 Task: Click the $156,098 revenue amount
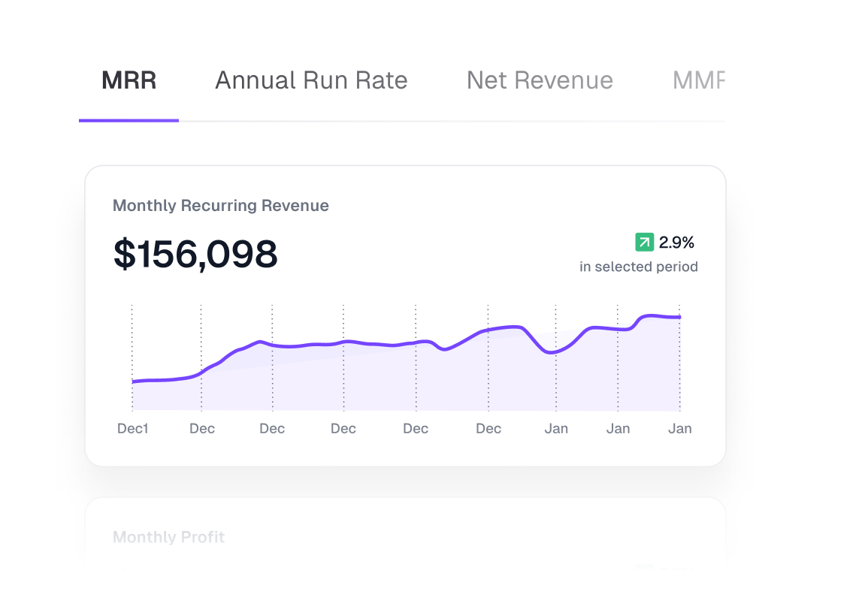(x=195, y=254)
